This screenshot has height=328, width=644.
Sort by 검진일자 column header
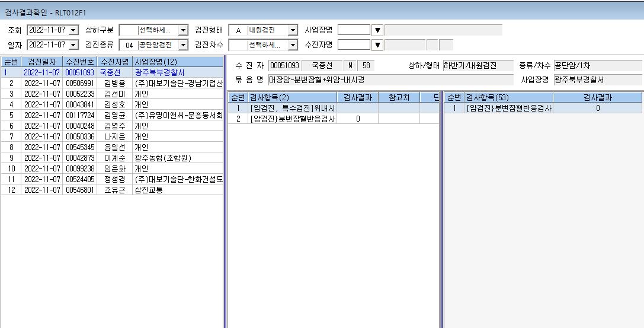42,62
